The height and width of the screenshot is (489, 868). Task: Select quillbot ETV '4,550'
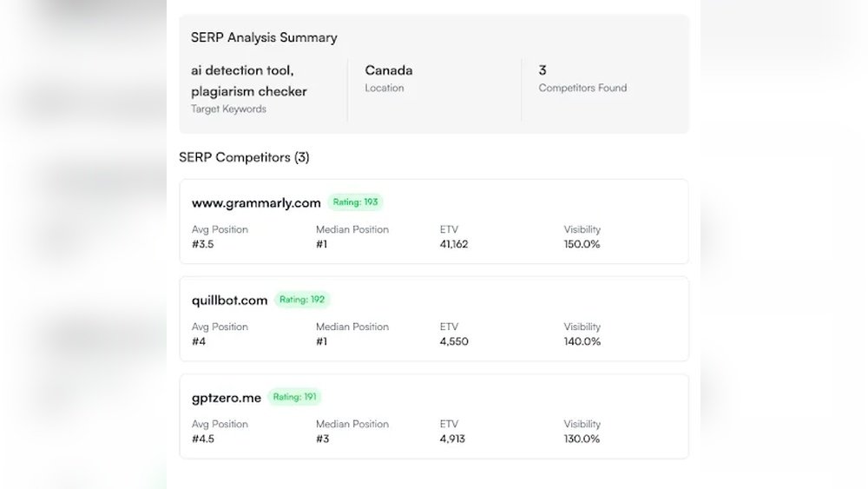454,341
